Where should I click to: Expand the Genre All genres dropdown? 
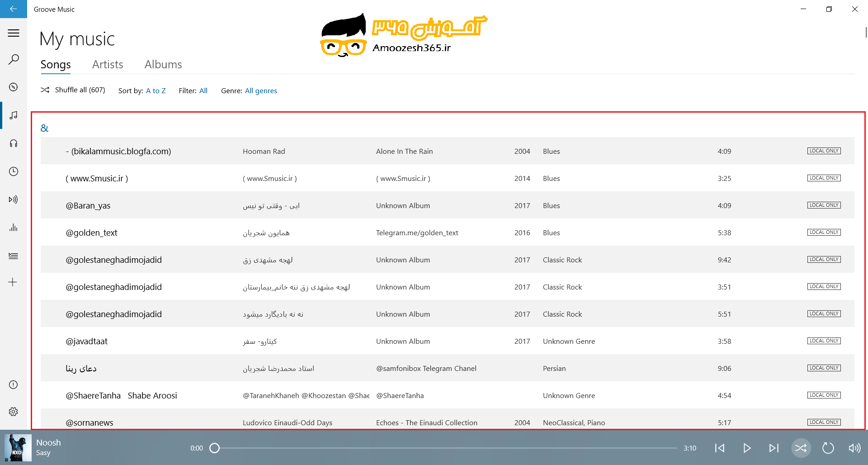click(x=261, y=90)
